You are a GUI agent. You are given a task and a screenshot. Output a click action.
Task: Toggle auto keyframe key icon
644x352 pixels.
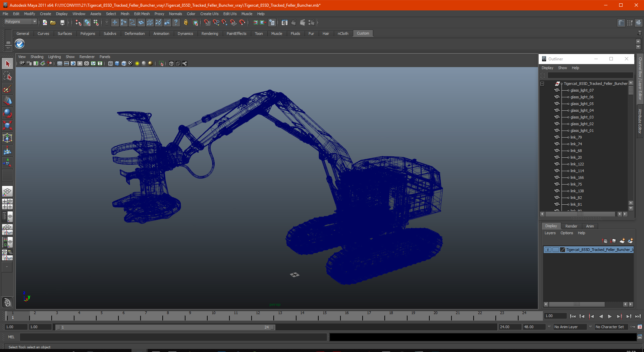tap(633, 327)
